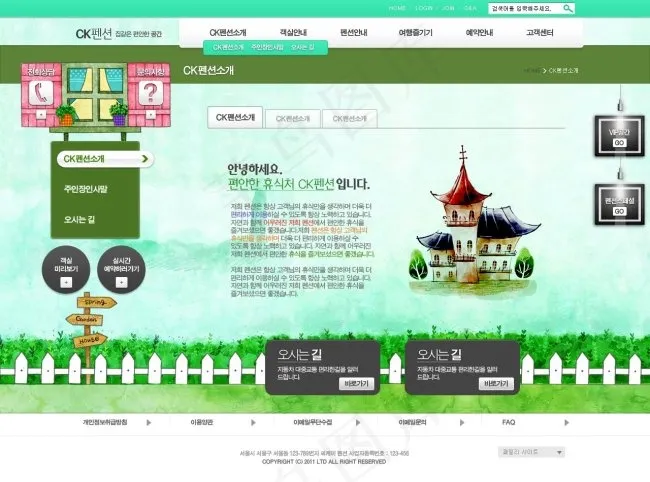Select CK펜션소개 submenu item
The width and height of the screenshot is (650, 482).
pyautogui.click(x=228, y=47)
